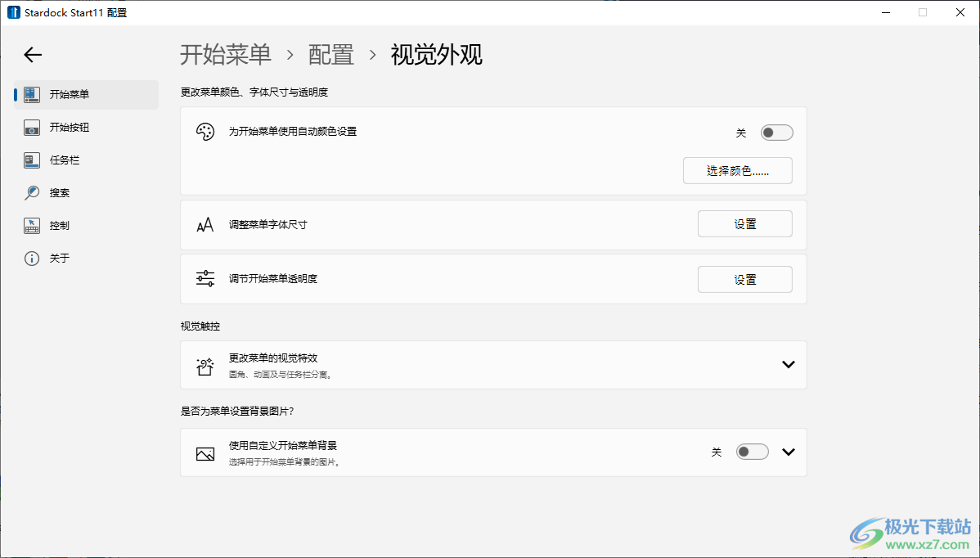Click the font size AA icon
The image size is (980, 558).
pyautogui.click(x=205, y=223)
